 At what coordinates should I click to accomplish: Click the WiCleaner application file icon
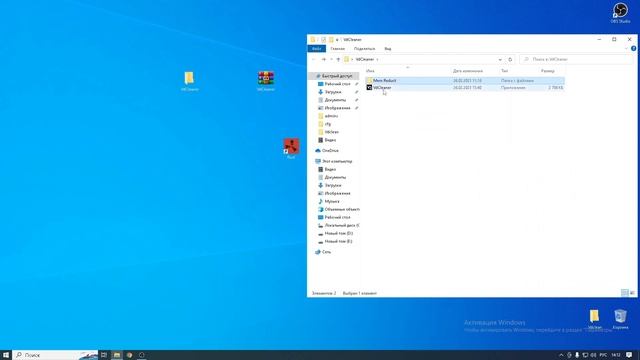[369, 88]
